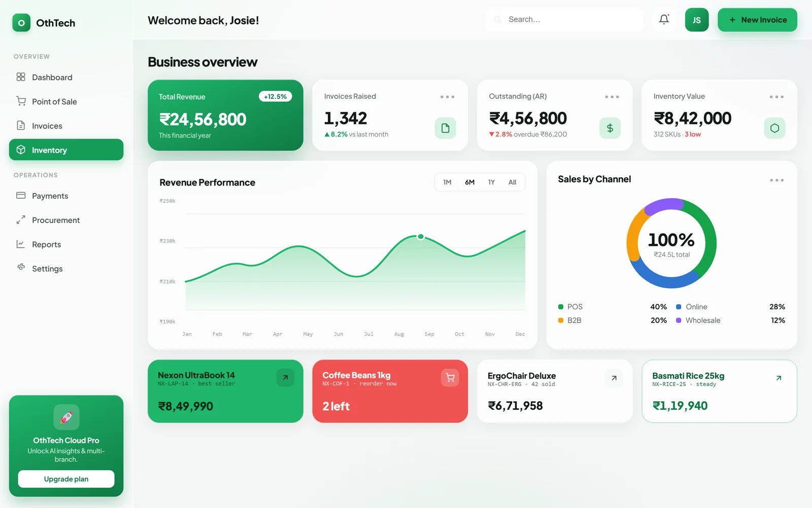Click the Sales by Channel donut chart
This screenshot has width=812, height=508.
(x=671, y=243)
